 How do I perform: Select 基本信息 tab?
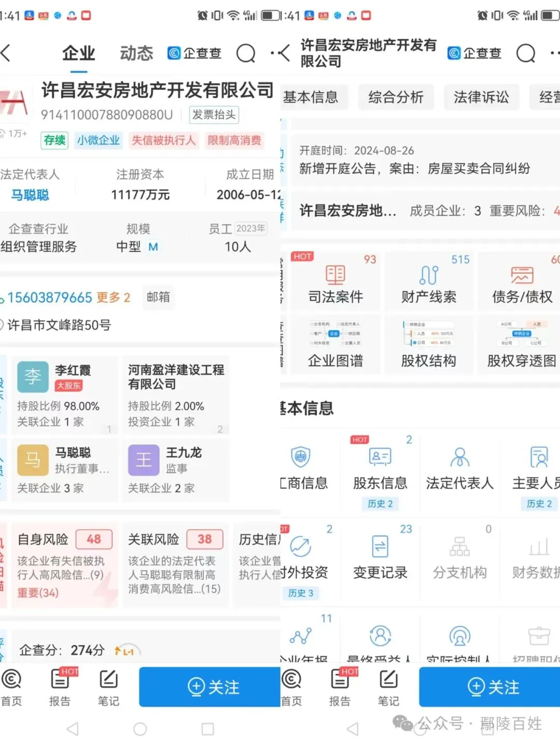(x=311, y=97)
